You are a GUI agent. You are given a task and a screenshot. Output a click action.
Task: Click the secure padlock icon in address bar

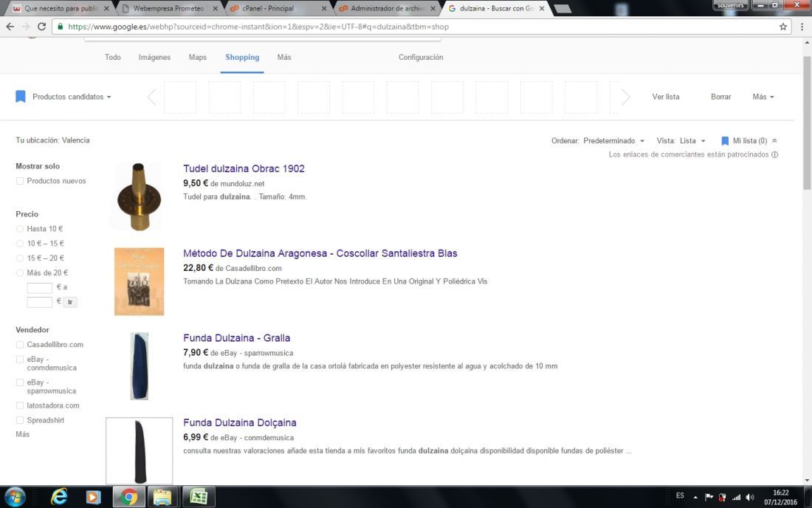pos(61,27)
